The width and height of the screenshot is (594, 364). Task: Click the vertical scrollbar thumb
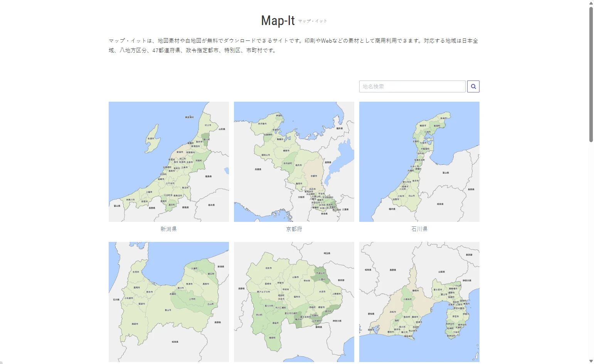pyautogui.click(x=591, y=73)
